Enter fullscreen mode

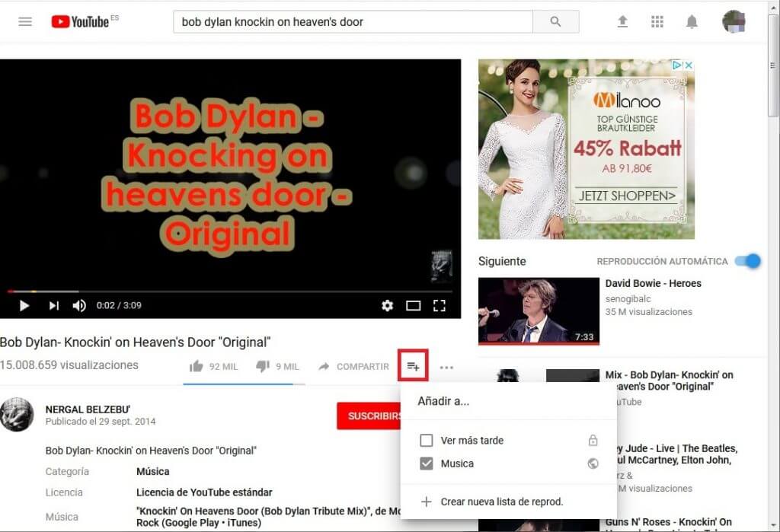439,305
